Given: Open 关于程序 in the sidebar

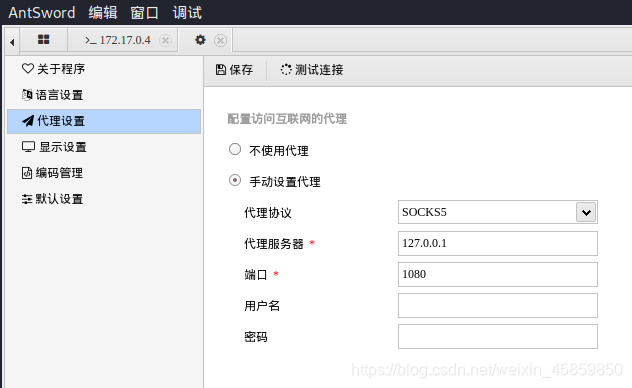Looking at the screenshot, I should pyautogui.click(x=104, y=69).
